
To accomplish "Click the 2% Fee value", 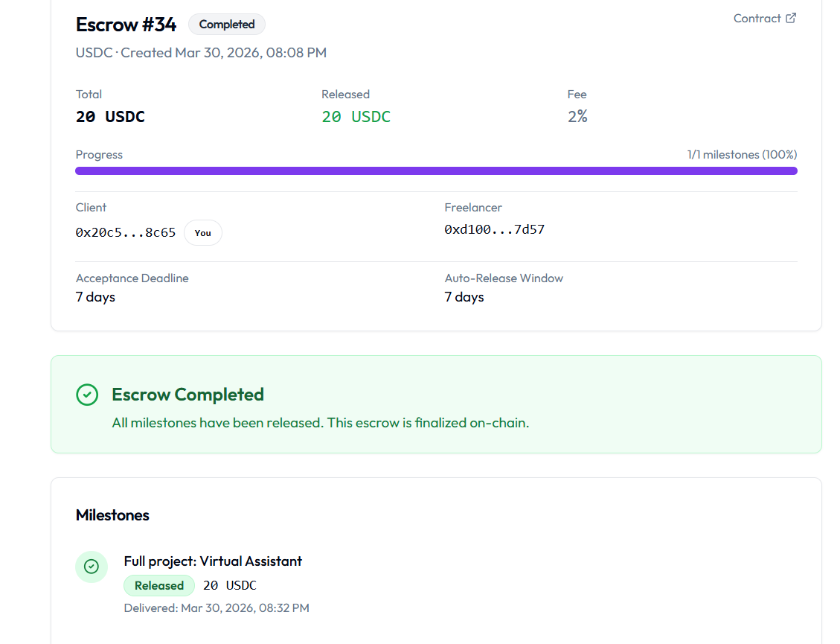I will [577, 117].
